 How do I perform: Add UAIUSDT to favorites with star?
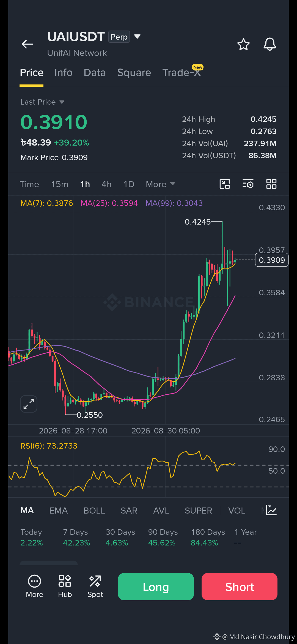[x=243, y=44]
